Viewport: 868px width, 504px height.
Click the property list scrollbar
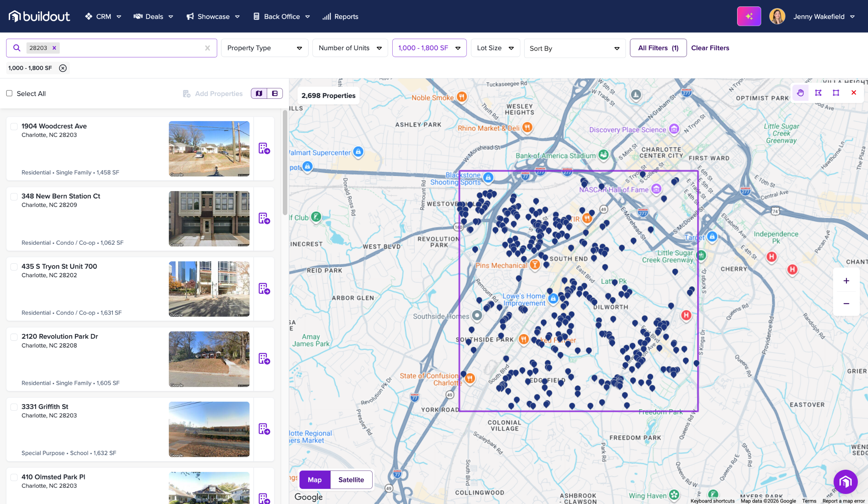tap(285, 162)
